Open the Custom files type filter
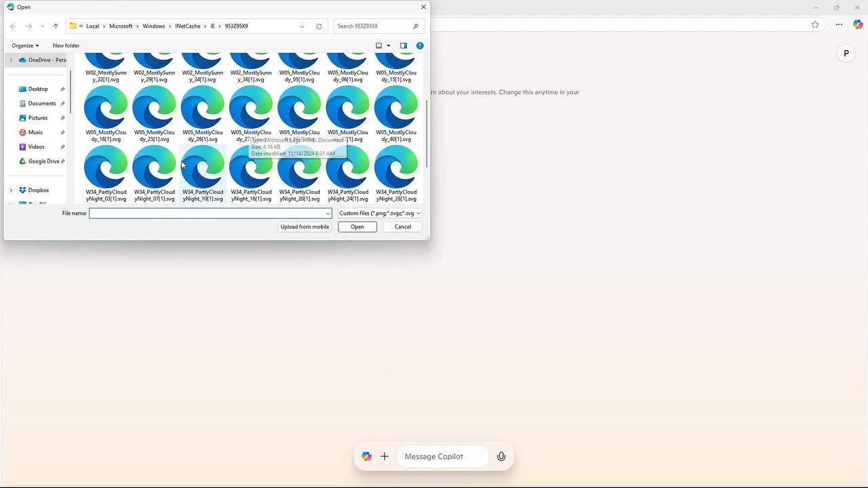This screenshot has height=488, width=868. click(380, 213)
